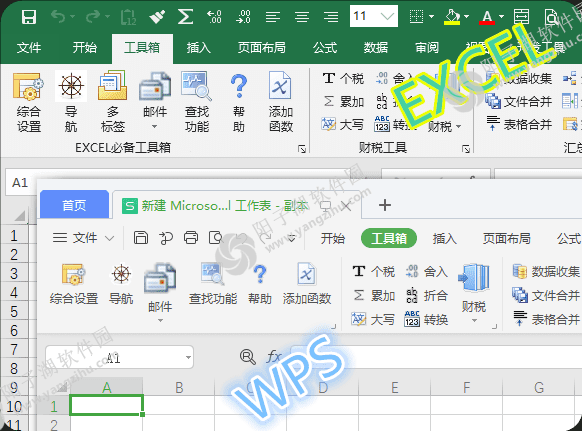Switch to WPS 插入 tab

[x=444, y=238]
